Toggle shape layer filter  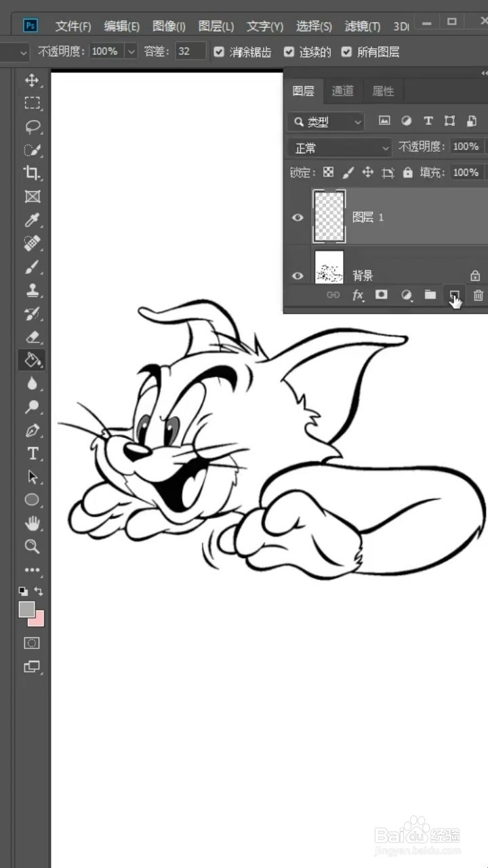tap(449, 121)
